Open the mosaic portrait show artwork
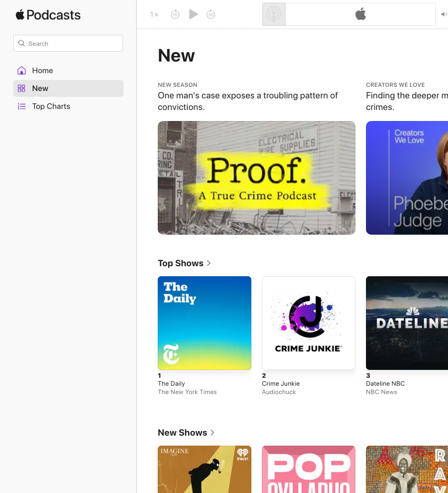Viewport: 448px width, 493px height. tap(407, 469)
